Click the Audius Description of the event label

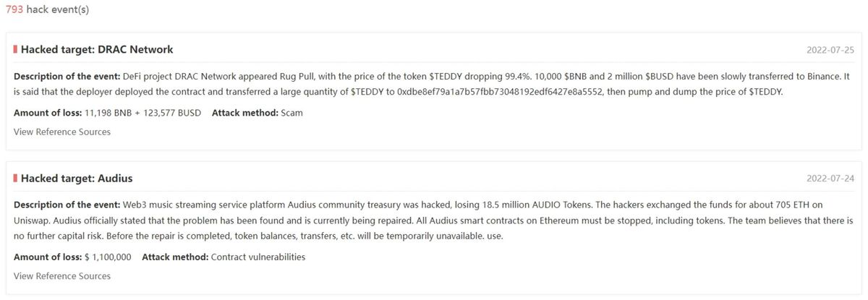[67, 205]
